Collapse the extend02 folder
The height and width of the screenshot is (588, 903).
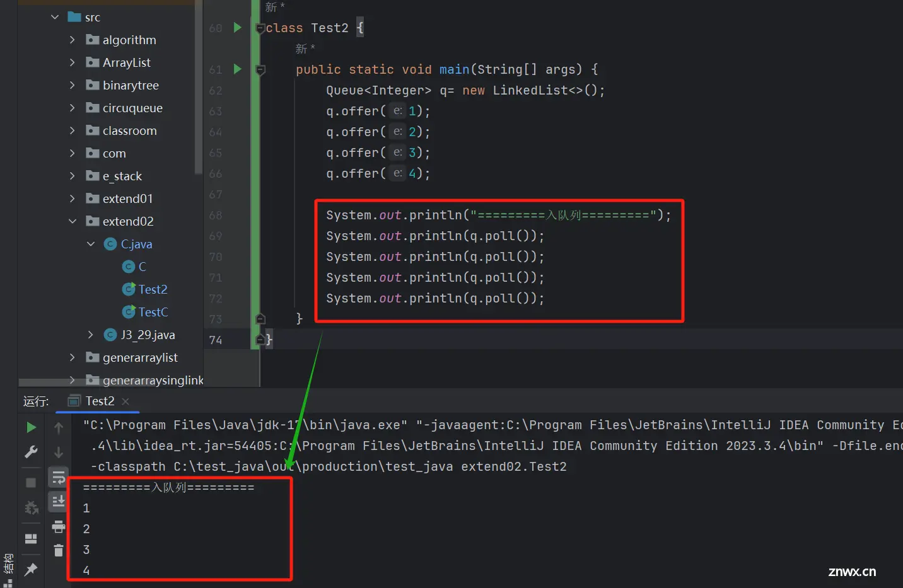[72, 221]
